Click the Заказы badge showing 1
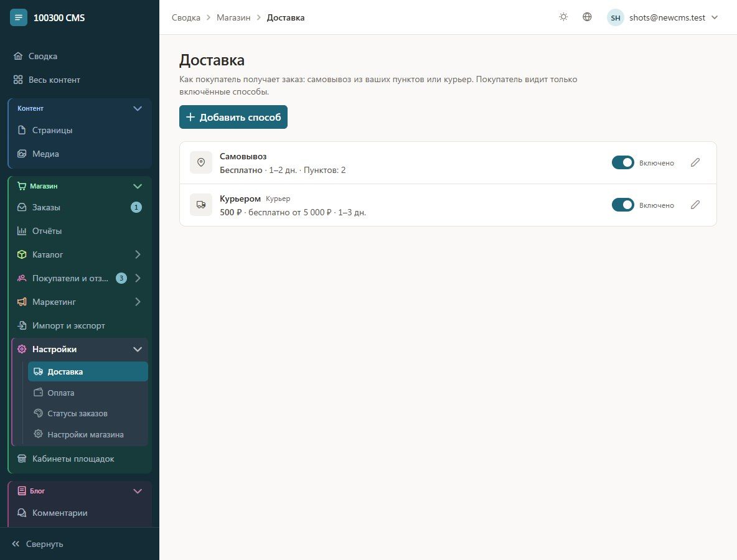This screenshot has width=737, height=560. tap(136, 207)
